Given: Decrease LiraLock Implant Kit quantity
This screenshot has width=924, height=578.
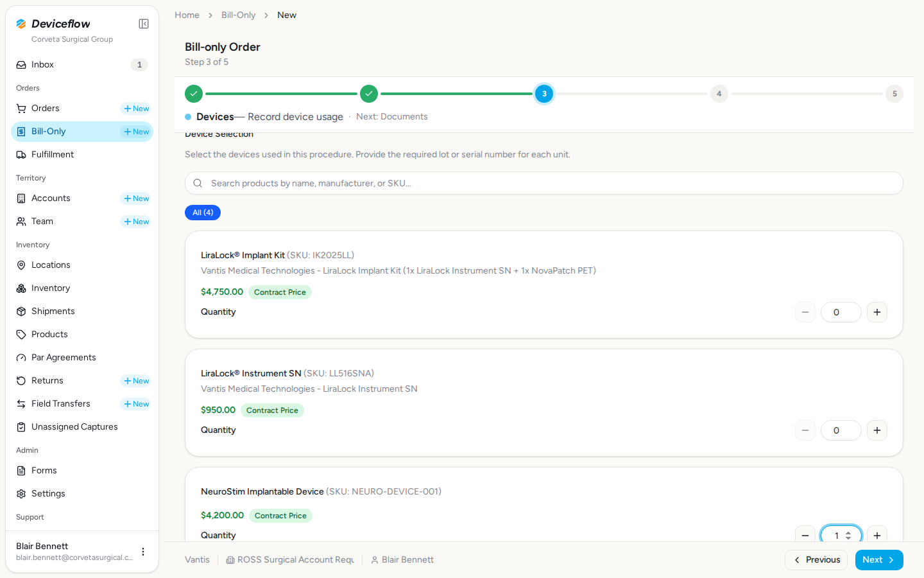Looking at the screenshot, I should point(805,312).
